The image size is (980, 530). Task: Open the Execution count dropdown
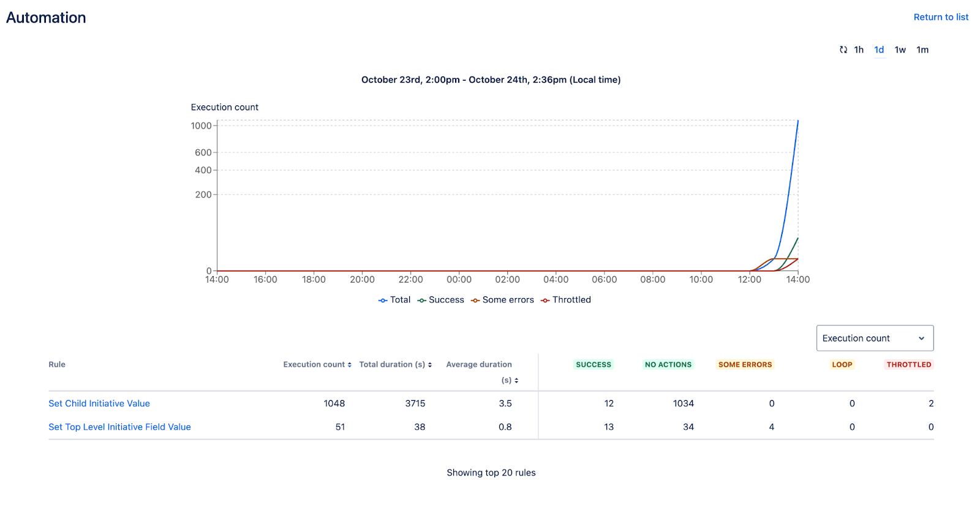874,338
